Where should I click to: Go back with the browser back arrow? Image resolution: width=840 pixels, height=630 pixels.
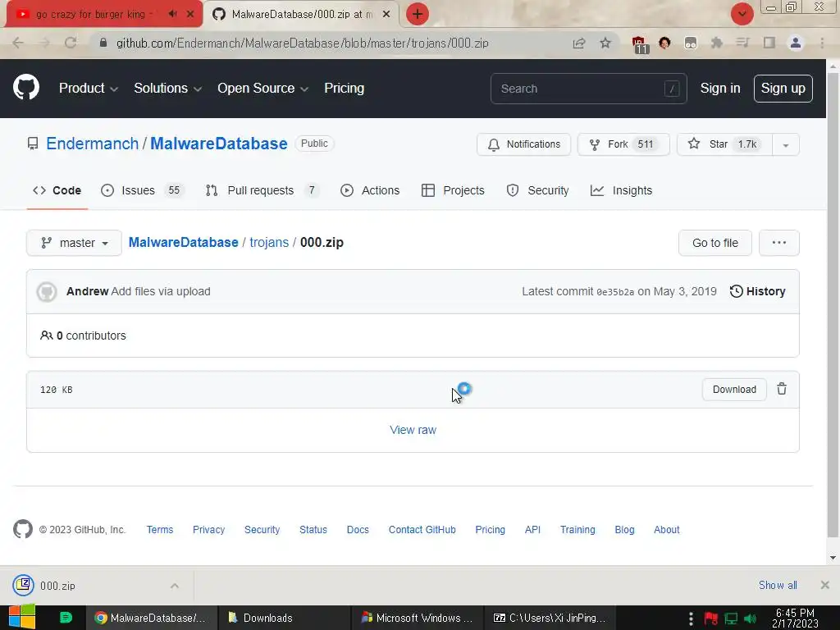coord(18,43)
